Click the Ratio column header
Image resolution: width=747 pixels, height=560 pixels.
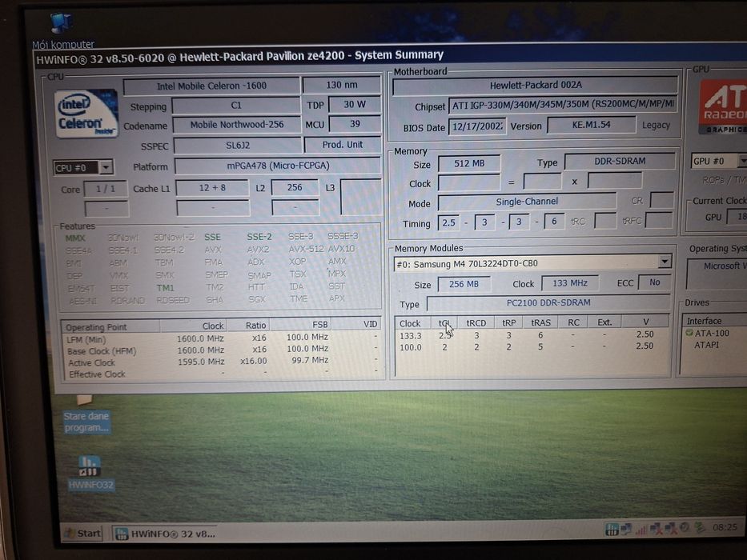(x=249, y=326)
